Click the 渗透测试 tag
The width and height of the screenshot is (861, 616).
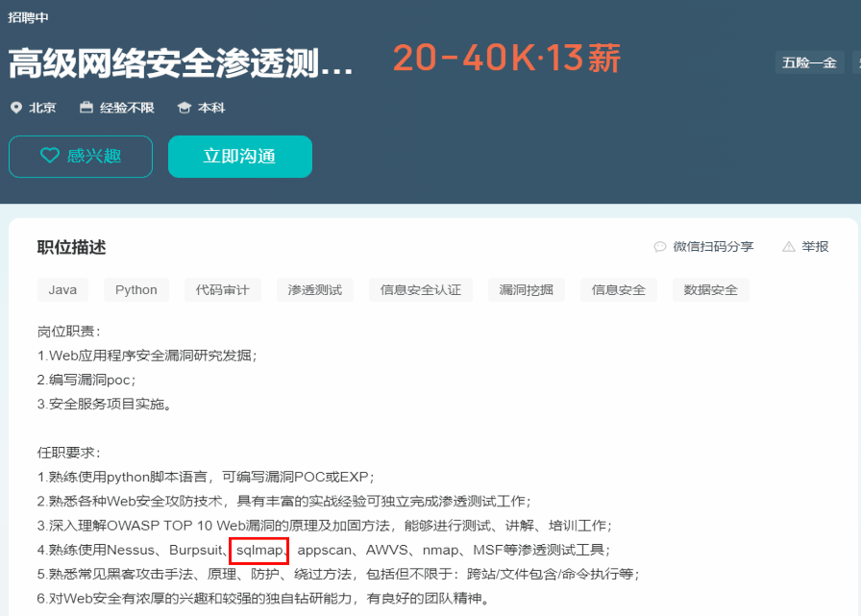pos(315,290)
